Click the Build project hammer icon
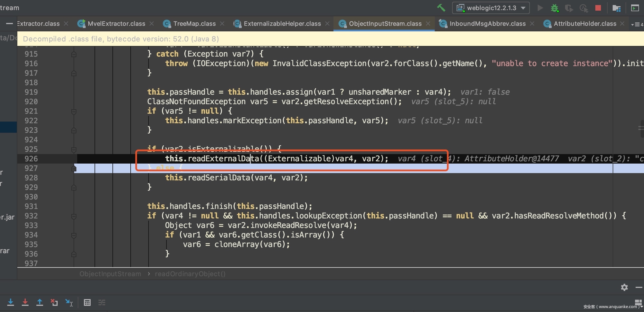Screen dimensions: 644x312 (x=441, y=8)
